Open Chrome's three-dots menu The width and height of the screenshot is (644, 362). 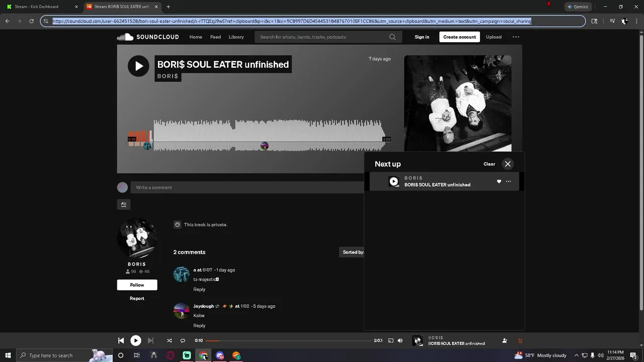637,21
